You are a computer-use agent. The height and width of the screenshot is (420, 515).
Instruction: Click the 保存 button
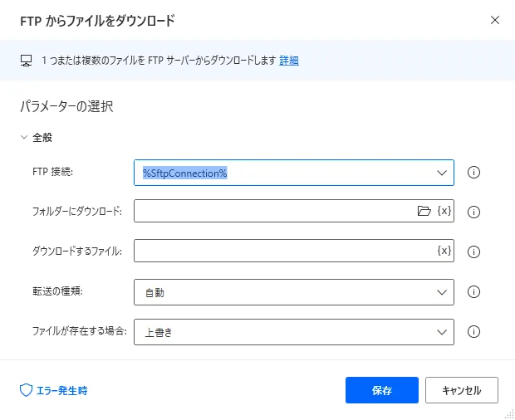pos(382,389)
